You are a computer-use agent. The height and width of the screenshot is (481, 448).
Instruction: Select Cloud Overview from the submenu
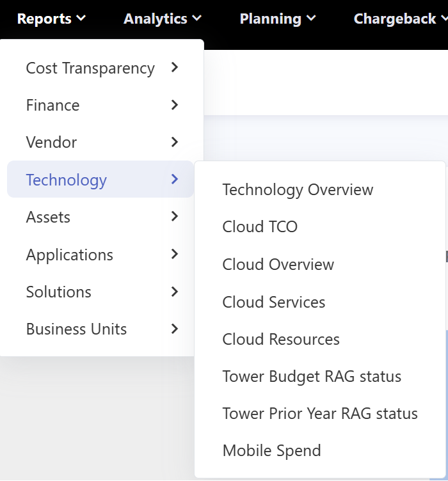tap(278, 264)
